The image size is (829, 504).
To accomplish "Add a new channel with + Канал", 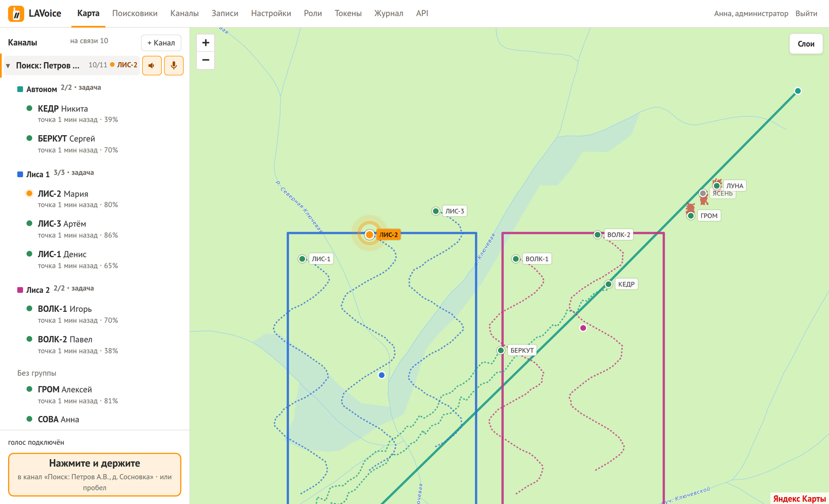I will [161, 43].
